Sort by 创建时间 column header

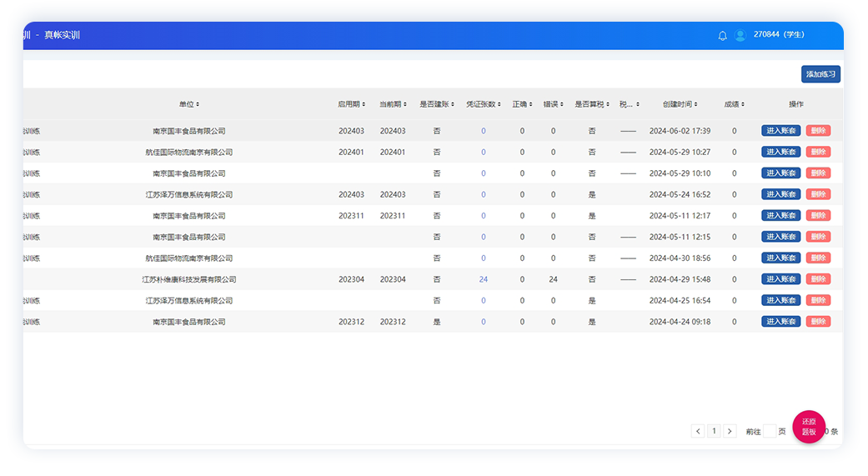coord(680,104)
